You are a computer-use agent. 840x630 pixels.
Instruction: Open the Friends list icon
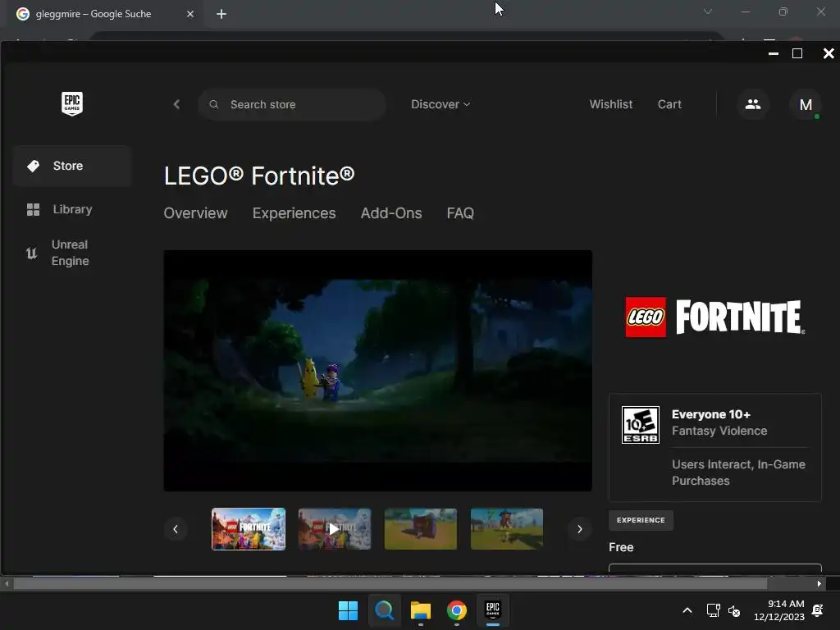point(753,104)
